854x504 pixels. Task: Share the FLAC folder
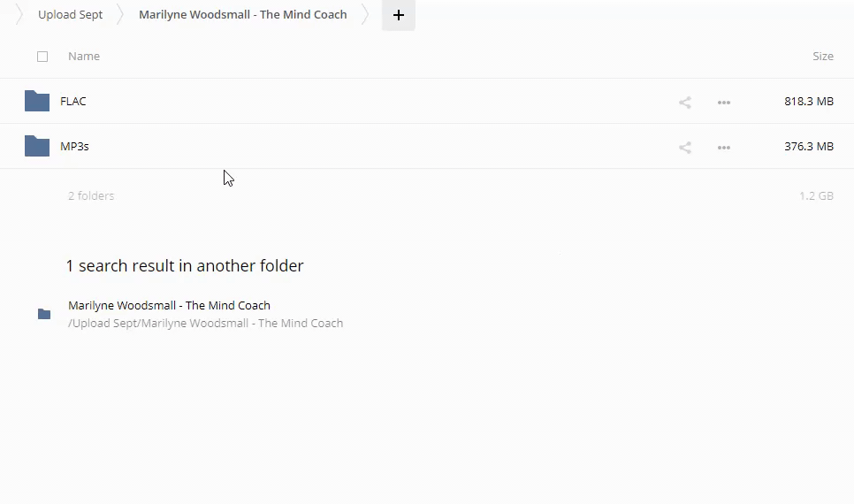[x=685, y=103]
